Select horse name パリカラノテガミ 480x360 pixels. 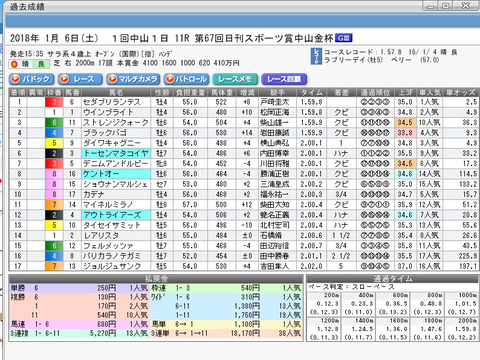coord(112,256)
